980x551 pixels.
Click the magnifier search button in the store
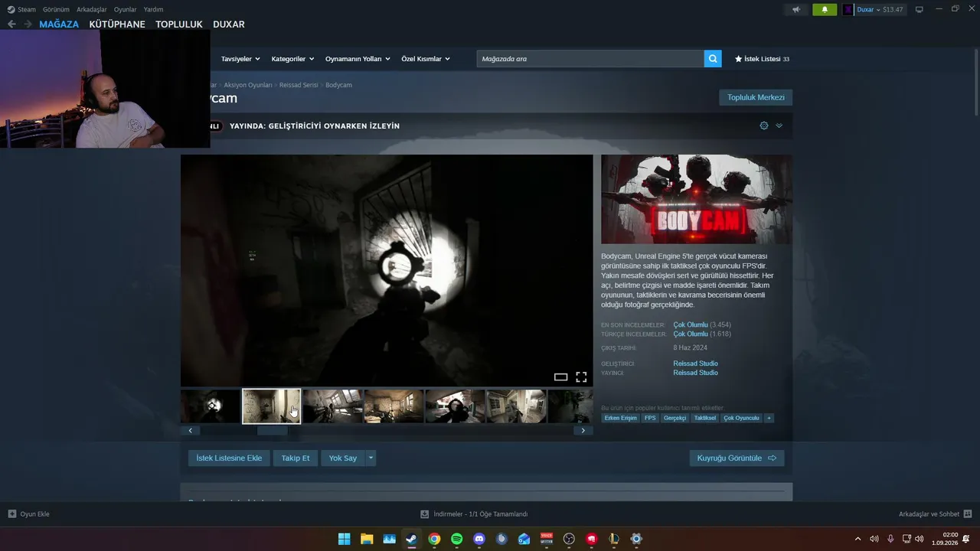(713, 59)
